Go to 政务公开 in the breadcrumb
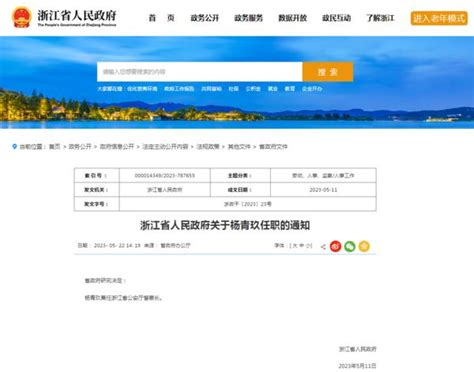The height and width of the screenshot is (372, 474). pyautogui.click(x=80, y=147)
